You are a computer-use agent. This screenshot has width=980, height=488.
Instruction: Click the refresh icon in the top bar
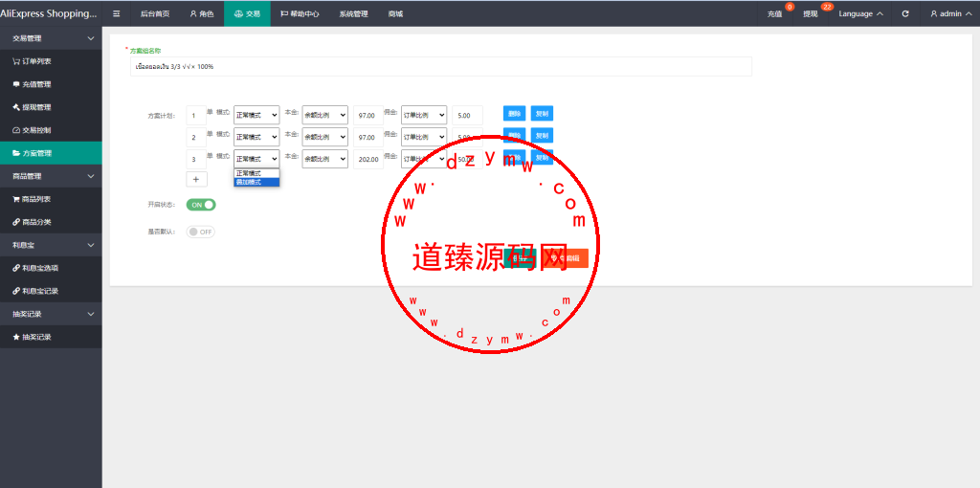[905, 13]
